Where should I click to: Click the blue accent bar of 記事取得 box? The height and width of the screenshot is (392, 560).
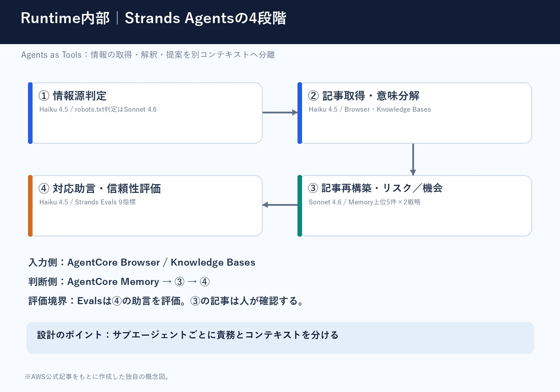[300, 113]
